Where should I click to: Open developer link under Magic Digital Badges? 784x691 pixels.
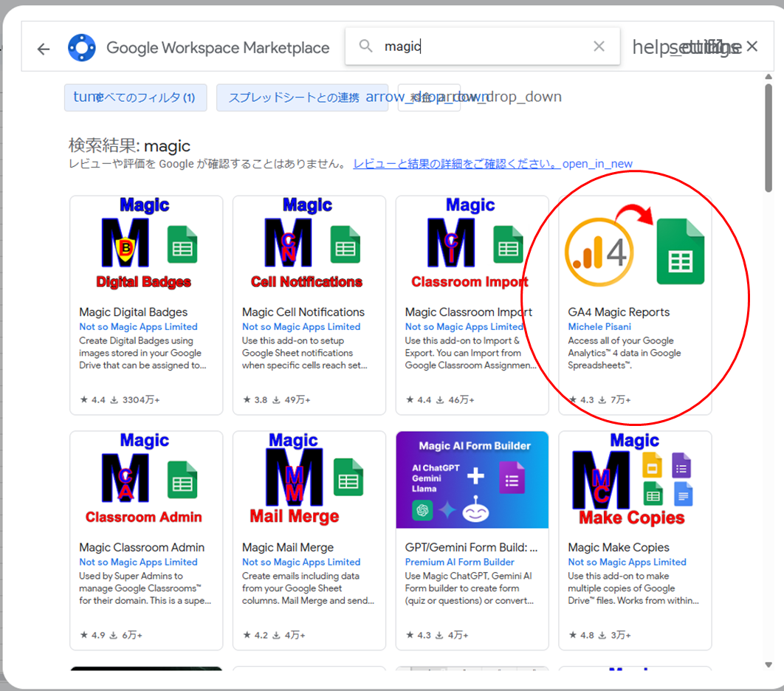[x=138, y=326]
